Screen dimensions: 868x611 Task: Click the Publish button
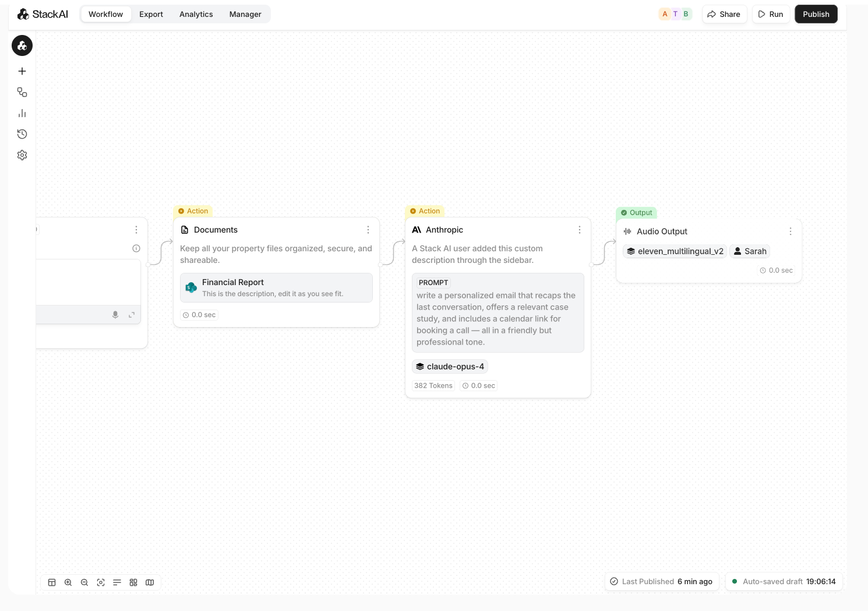tap(816, 14)
